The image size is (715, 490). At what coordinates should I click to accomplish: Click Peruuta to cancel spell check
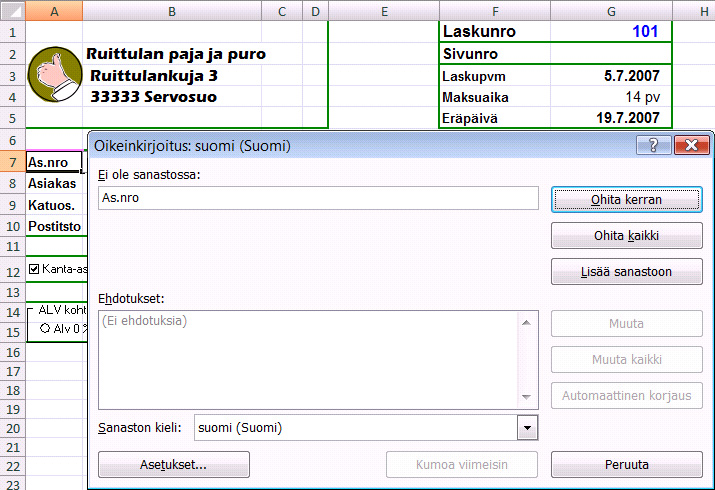(x=627, y=464)
